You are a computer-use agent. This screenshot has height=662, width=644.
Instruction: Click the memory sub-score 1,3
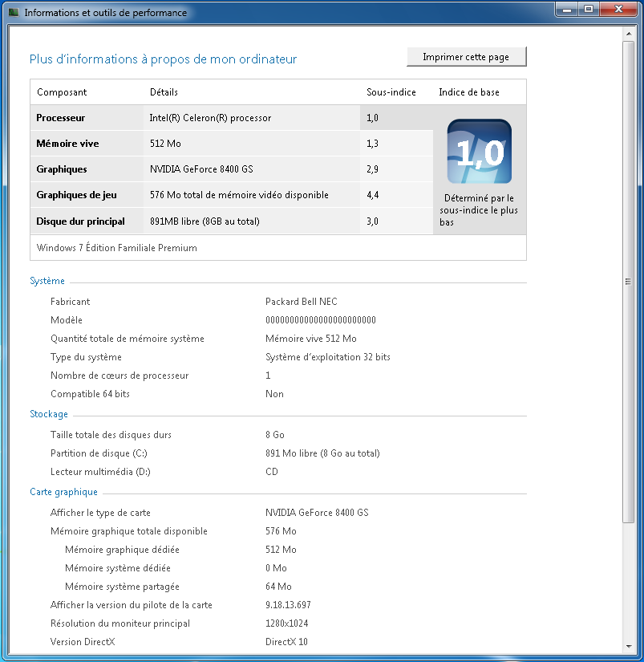[372, 144]
